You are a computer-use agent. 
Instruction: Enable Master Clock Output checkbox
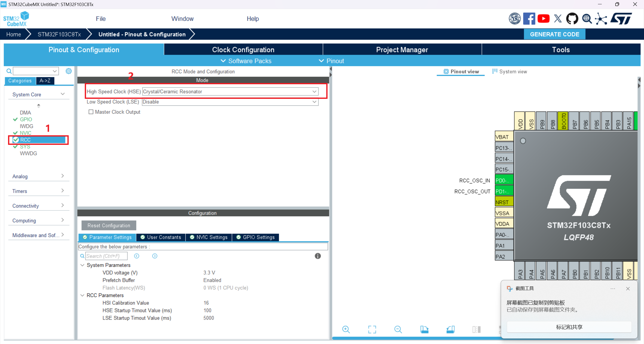[x=91, y=112]
